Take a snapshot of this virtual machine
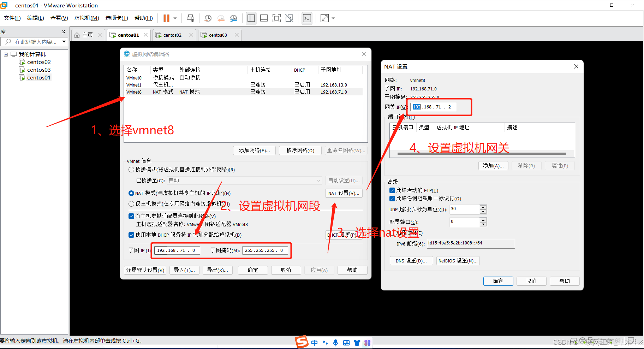The image size is (644, 349). click(x=208, y=18)
